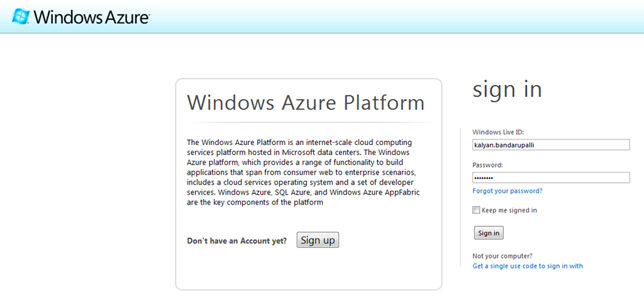Click the Keep me signed in label
644x297 pixels.
pyautogui.click(x=509, y=210)
